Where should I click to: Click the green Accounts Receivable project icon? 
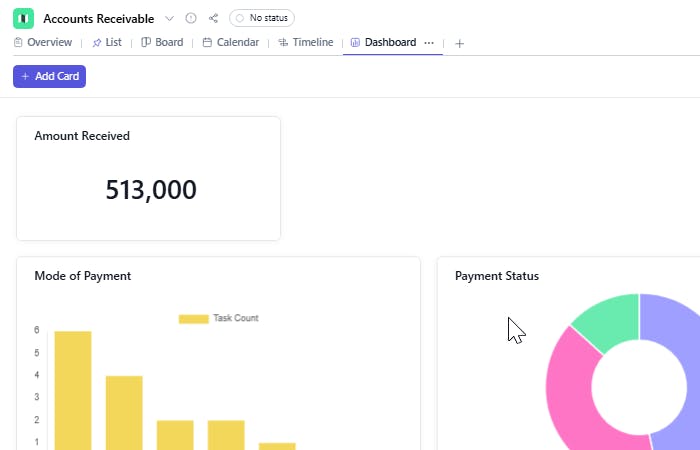[24, 18]
